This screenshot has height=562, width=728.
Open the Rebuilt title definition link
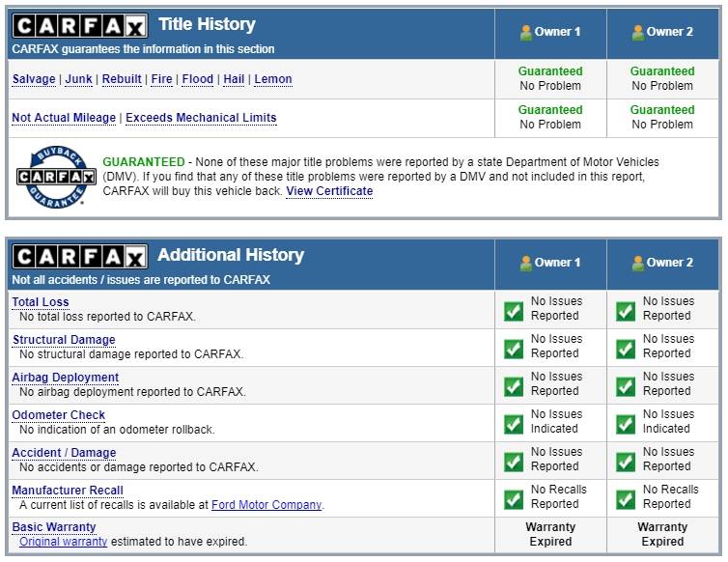pyautogui.click(x=122, y=79)
